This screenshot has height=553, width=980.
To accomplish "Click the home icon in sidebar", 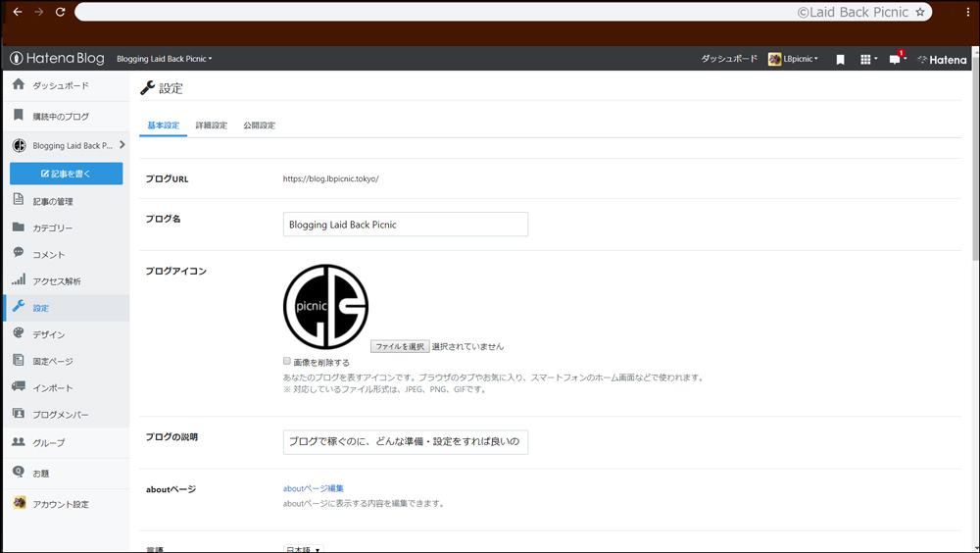I will [x=19, y=83].
